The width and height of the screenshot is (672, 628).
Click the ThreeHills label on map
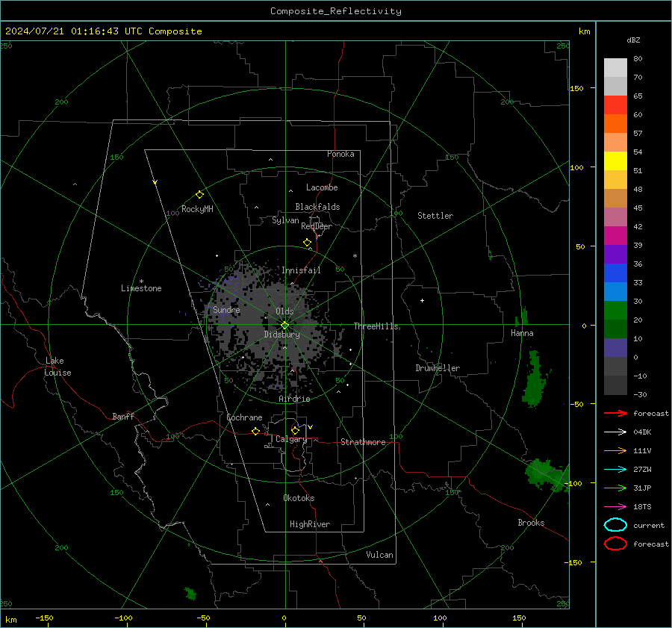(x=376, y=326)
